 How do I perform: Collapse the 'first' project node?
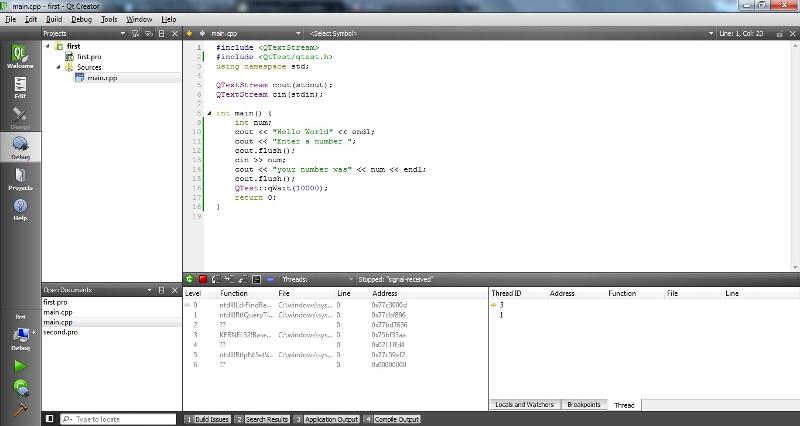click(x=48, y=46)
